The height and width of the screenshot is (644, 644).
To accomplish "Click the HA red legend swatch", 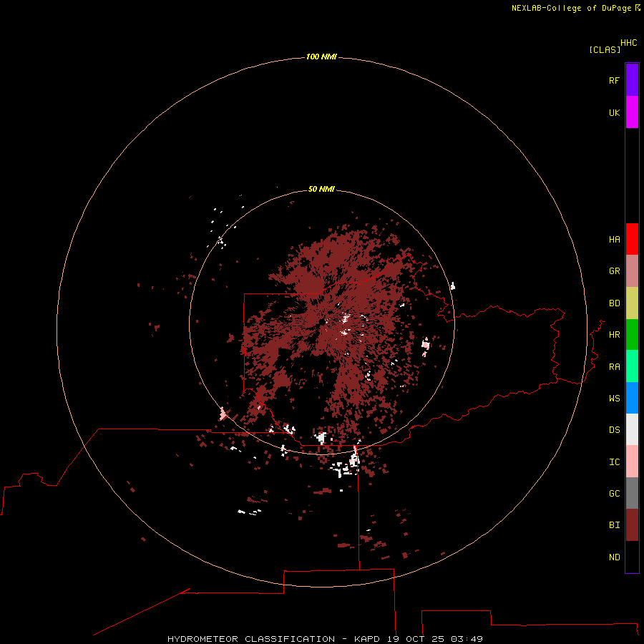I will click(632, 239).
